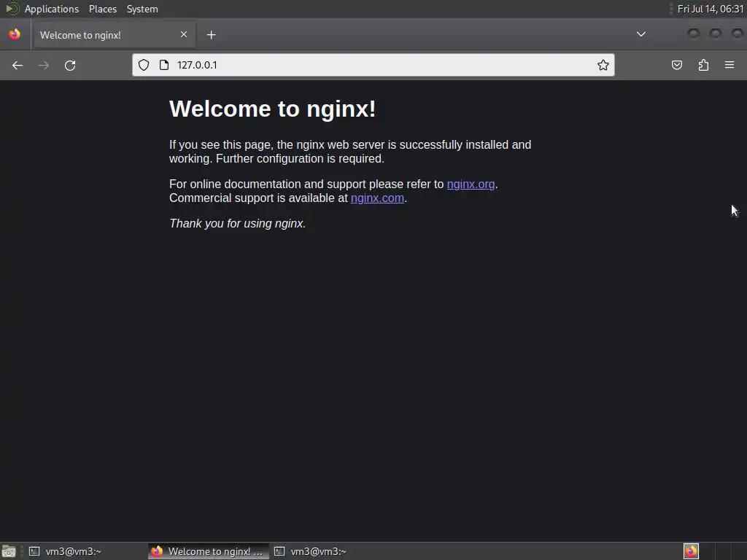The height and width of the screenshot is (560, 747).
Task: Follow the nginx.com link
Action: pyautogui.click(x=377, y=198)
